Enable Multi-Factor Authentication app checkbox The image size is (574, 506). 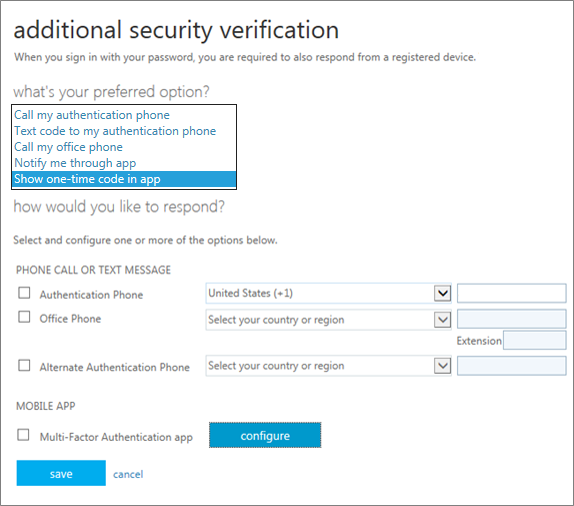23,435
